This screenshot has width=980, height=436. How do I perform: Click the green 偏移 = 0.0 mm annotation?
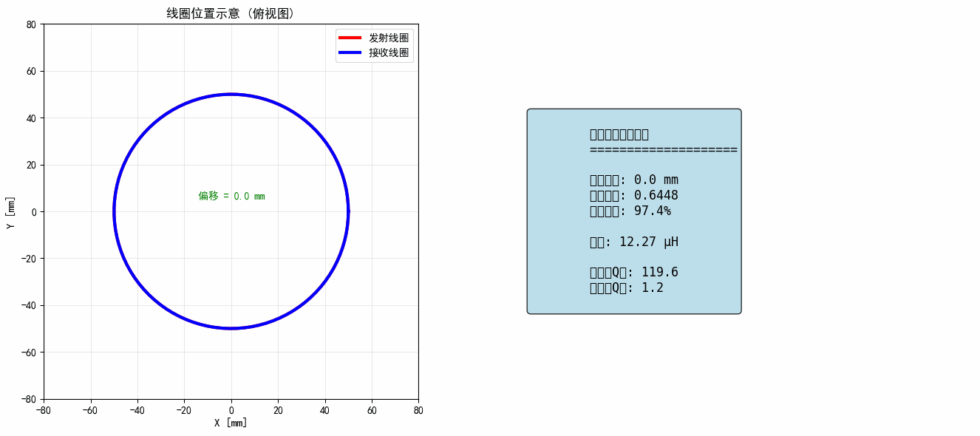pyautogui.click(x=231, y=196)
